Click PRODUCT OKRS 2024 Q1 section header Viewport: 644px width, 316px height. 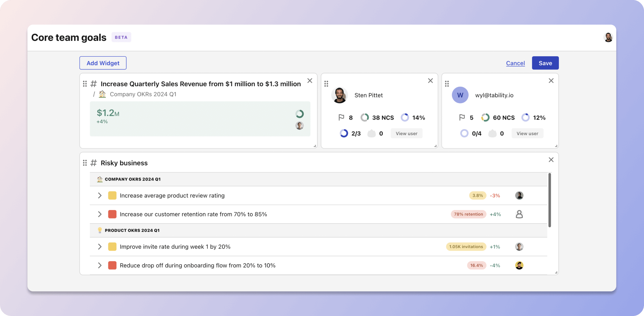pos(318,230)
